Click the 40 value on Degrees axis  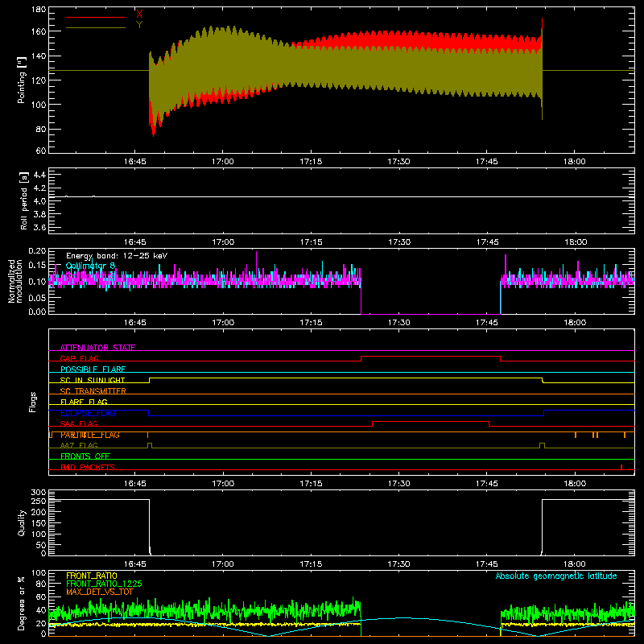[x=41, y=610]
